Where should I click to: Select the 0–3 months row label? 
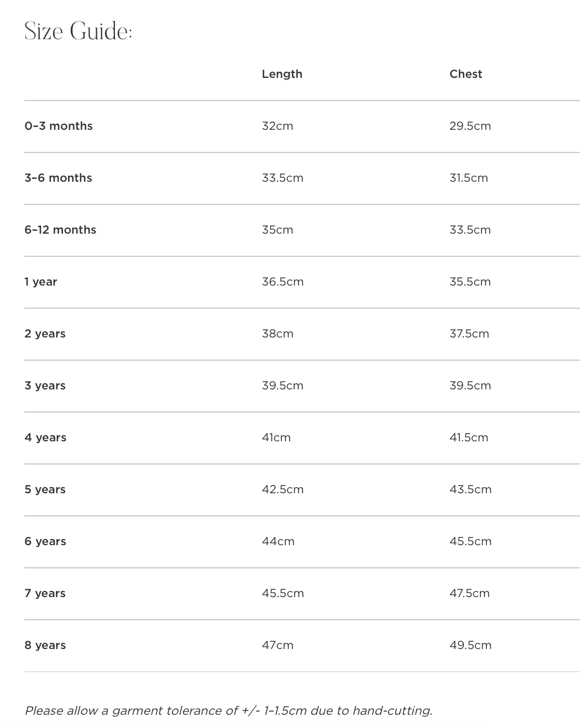point(59,126)
